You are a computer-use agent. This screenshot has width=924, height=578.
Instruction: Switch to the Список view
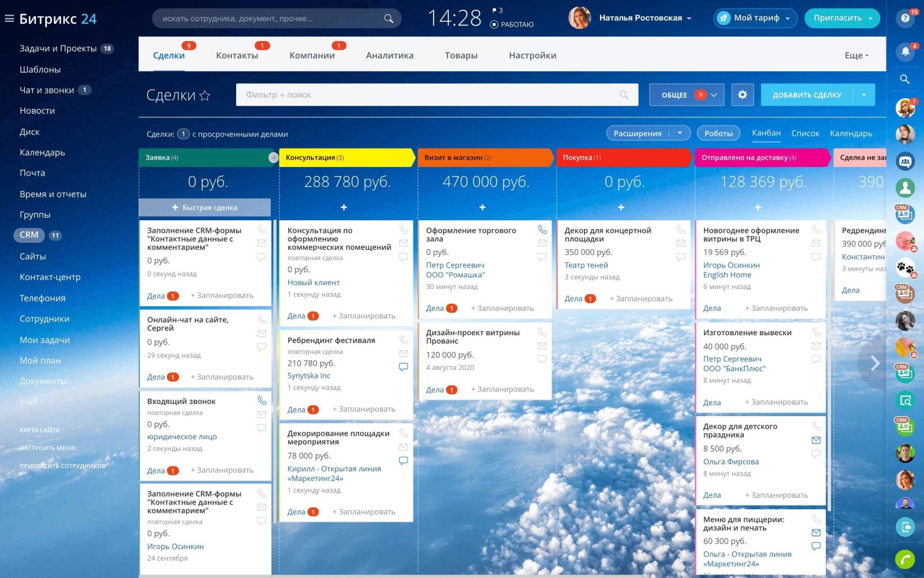point(805,134)
